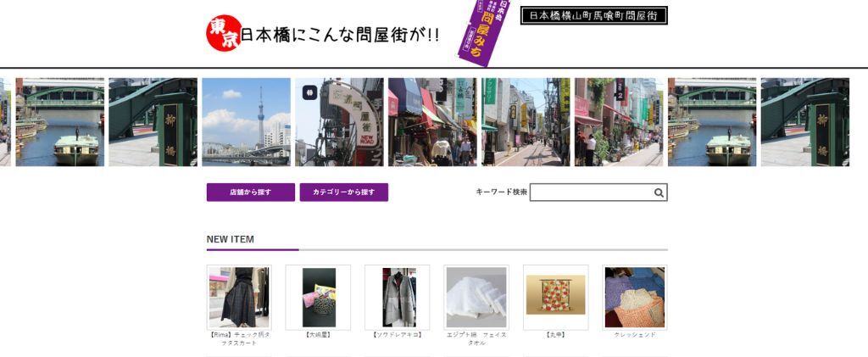View the ソワドレアキコ gray coat thumbnail
Viewport: 868px width, 357px height.
tap(397, 297)
